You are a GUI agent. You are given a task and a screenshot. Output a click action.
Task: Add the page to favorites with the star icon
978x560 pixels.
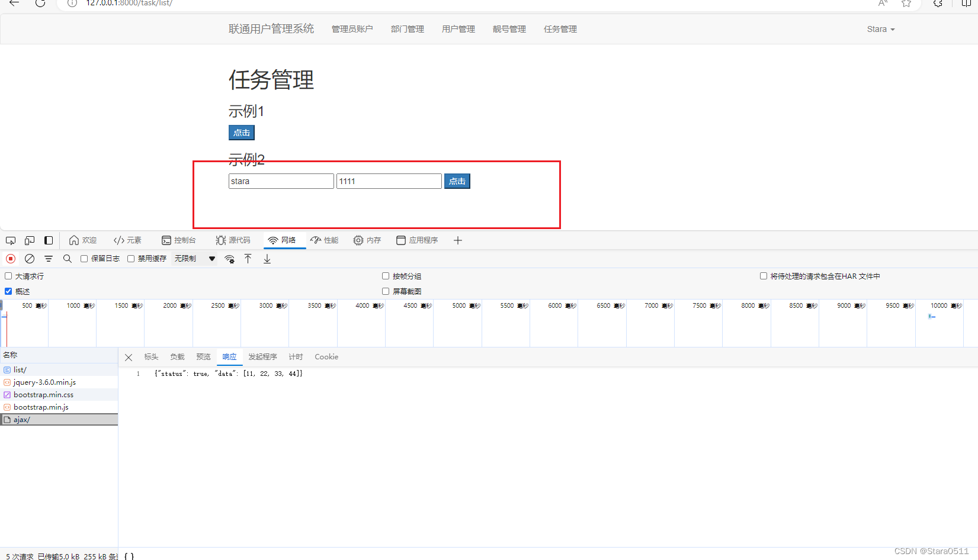pyautogui.click(x=906, y=3)
